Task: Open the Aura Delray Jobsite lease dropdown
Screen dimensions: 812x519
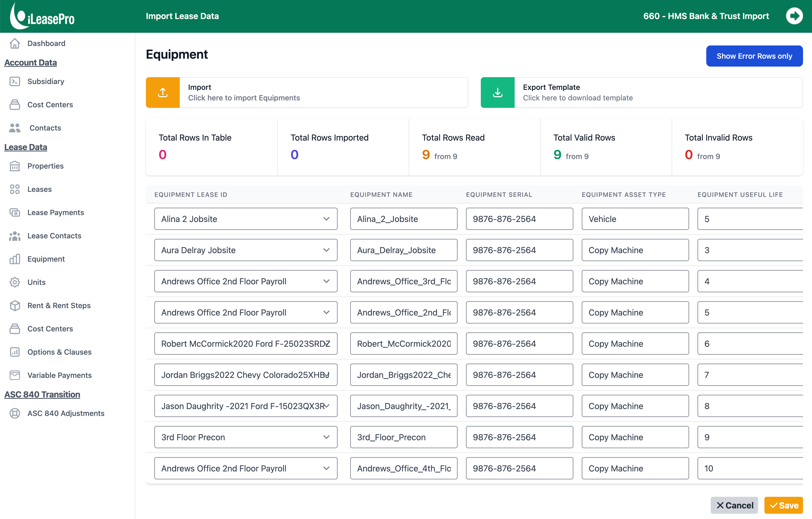Action: click(246, 250)
